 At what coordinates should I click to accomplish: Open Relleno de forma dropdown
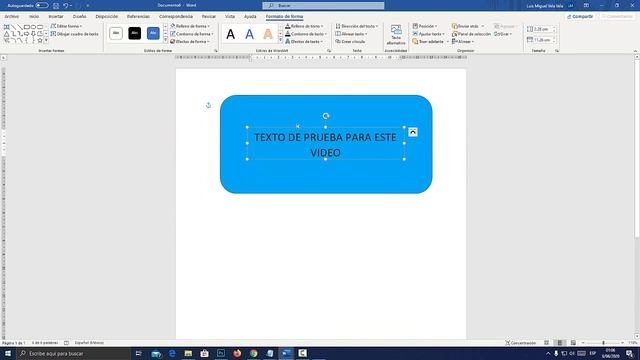(x=190, y=26)
